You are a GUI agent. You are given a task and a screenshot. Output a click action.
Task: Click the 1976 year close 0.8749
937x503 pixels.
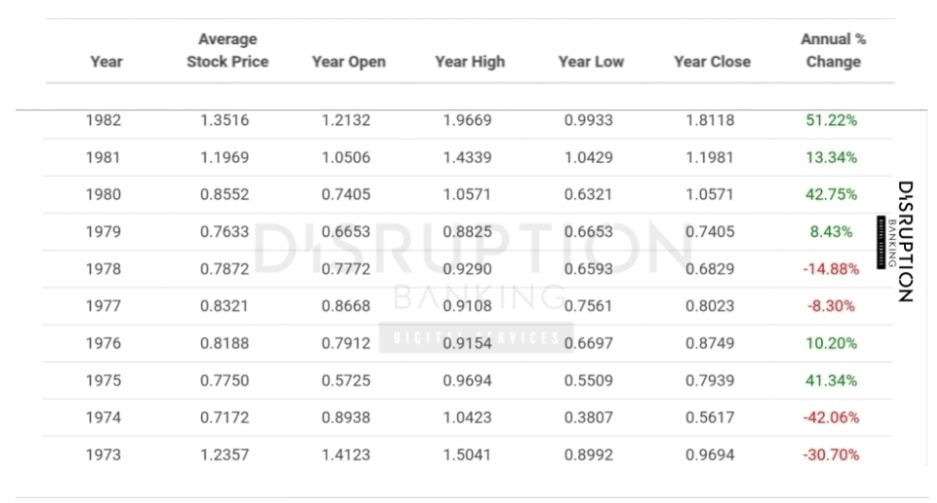[710, 343]
